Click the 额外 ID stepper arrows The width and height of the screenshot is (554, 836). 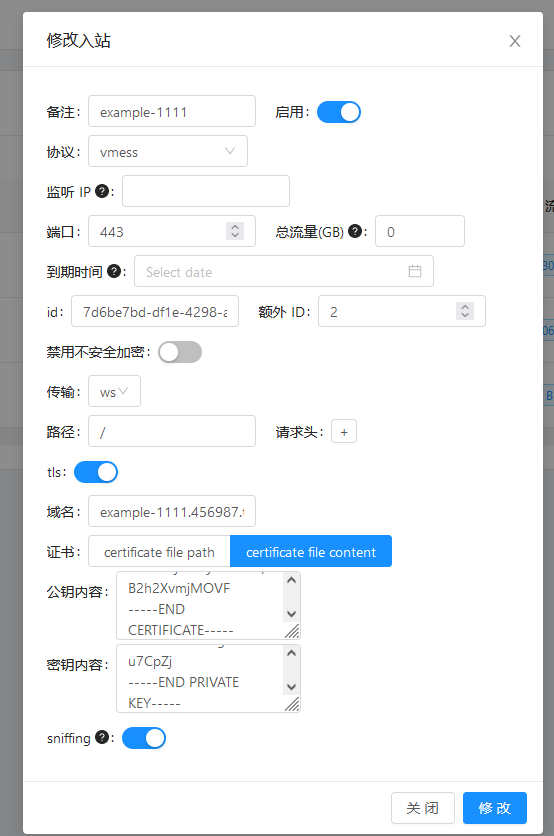coord(465,311)
